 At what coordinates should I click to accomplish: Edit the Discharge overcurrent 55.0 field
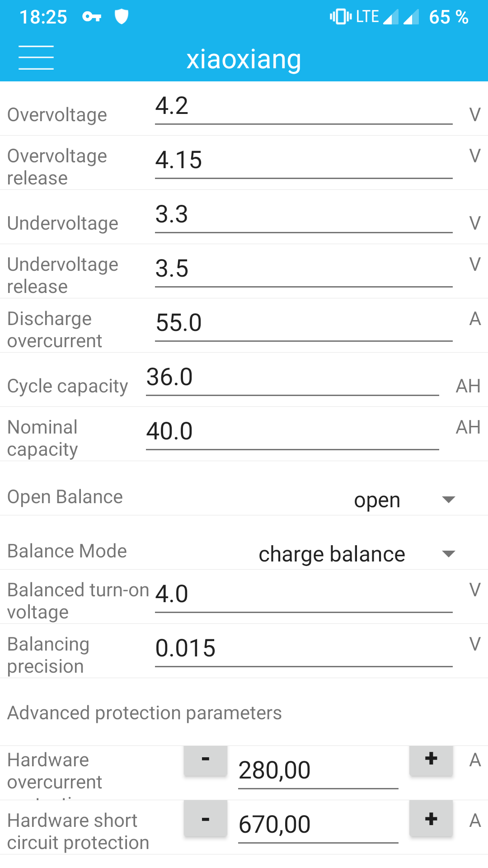coord(303,324)
